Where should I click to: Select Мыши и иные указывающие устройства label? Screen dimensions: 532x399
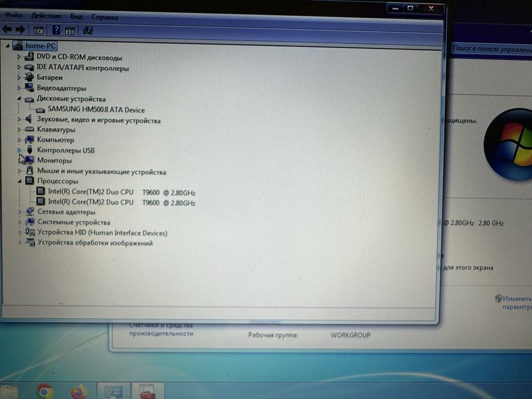point(101,172)
